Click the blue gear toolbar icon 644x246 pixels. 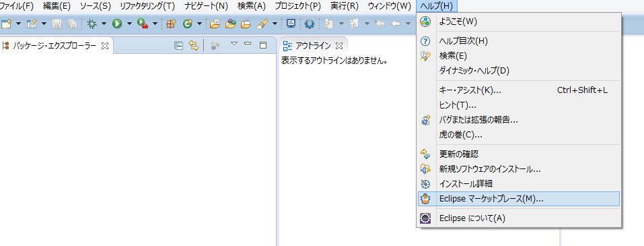310,24
